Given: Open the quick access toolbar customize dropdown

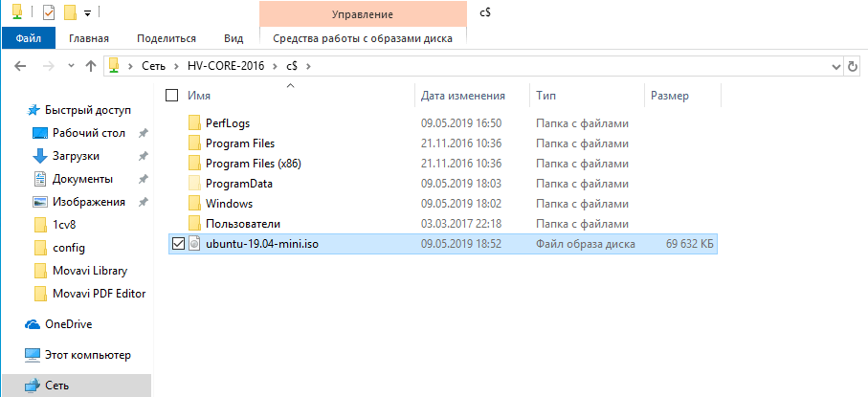Looking at the screenshot, I should 87,12.
